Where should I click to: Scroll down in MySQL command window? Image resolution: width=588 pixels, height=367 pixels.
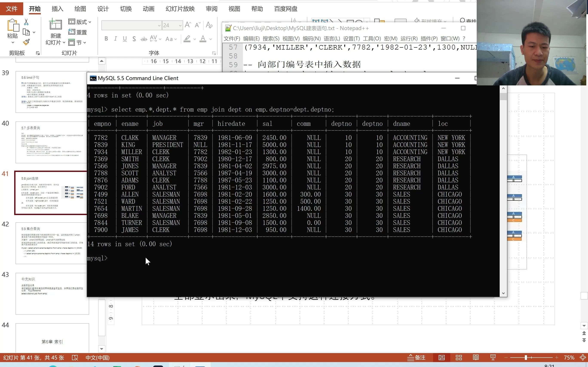pos(503,293)
